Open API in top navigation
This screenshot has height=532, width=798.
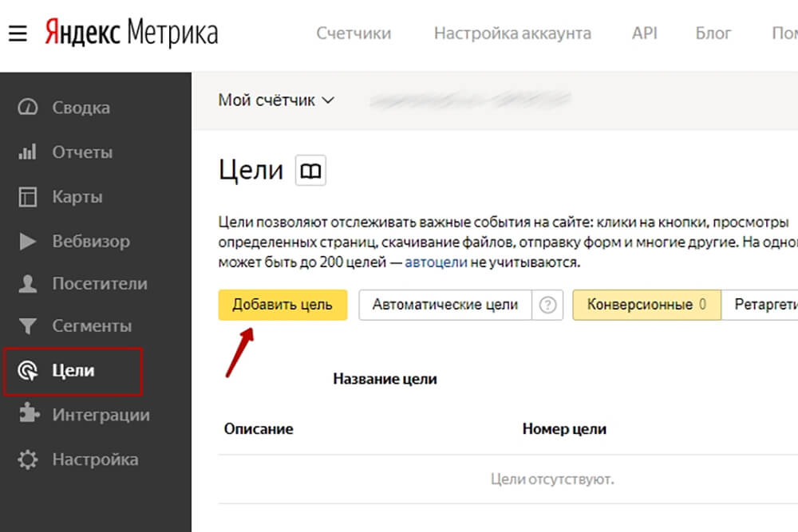(x=645, y=33)
